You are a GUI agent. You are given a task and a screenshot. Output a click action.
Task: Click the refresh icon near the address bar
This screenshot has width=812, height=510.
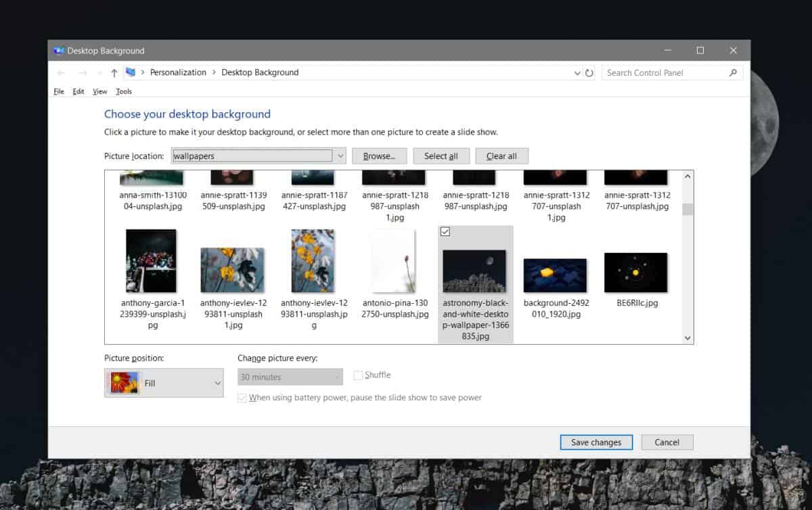click(x=588, y=72)
